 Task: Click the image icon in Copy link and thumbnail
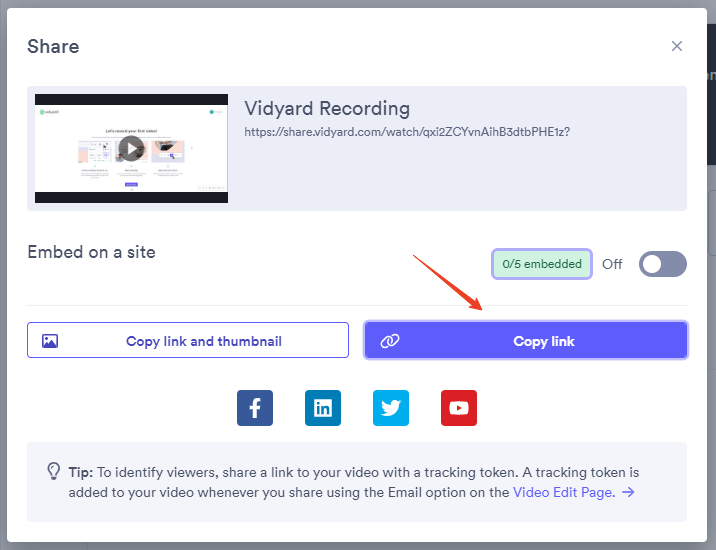[50, 341]
